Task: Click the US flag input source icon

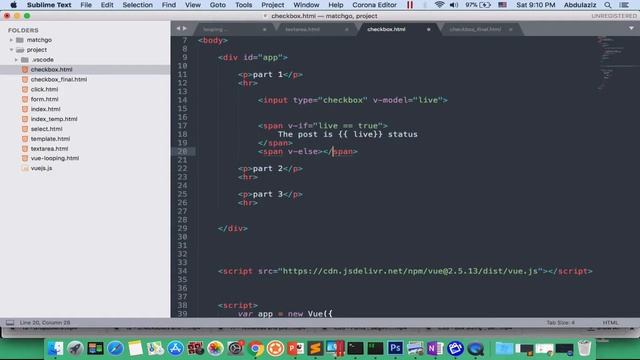Action: [x=502, y=5]
